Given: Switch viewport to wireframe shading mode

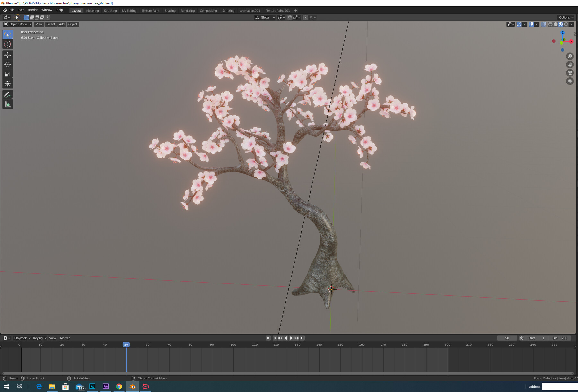Looking at the screenshot, I should point(550,24).
